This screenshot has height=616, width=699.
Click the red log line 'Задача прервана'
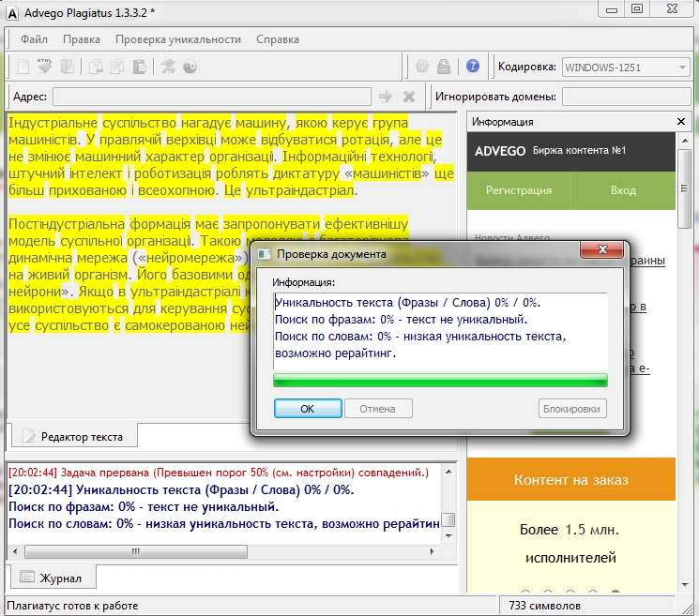click(x=219, y=473)
